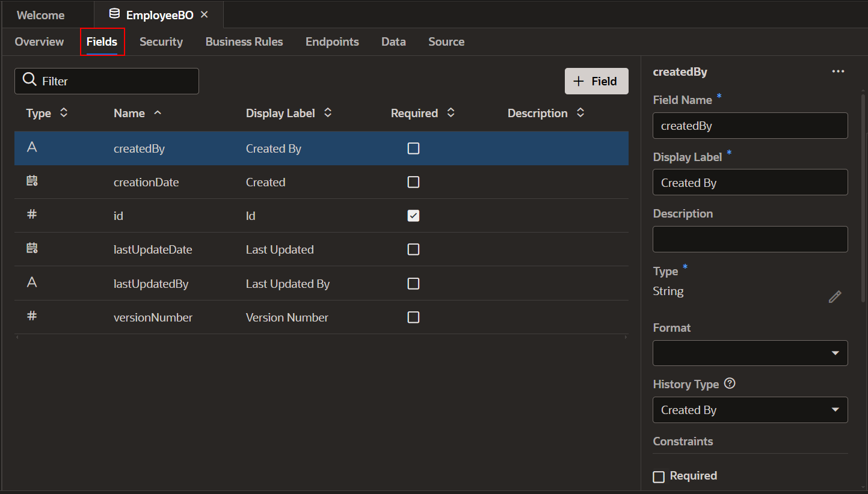Click the 'Last Updated' display label cell
This screenshot has width=868, height=494.
click(x=280, y=249)
